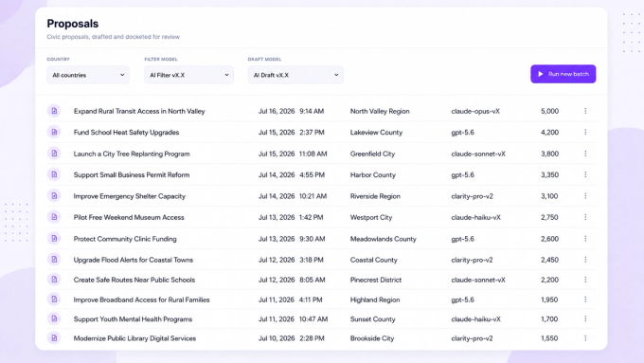The width and height of the screenshot is (644, 363).
Task: Open more options for Lakeview County row
Action: [585, 132]
